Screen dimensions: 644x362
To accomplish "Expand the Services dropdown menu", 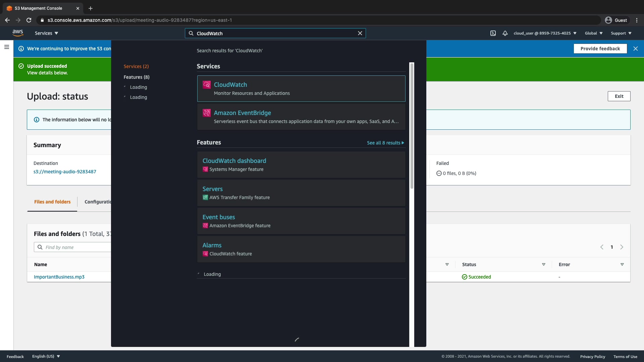I will click(x=46, y=33).
